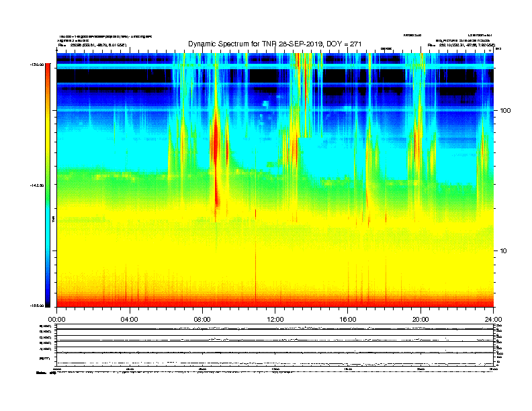Click the 08:00 time axis label
Screen dimensions: 532x411
point(202,320)
